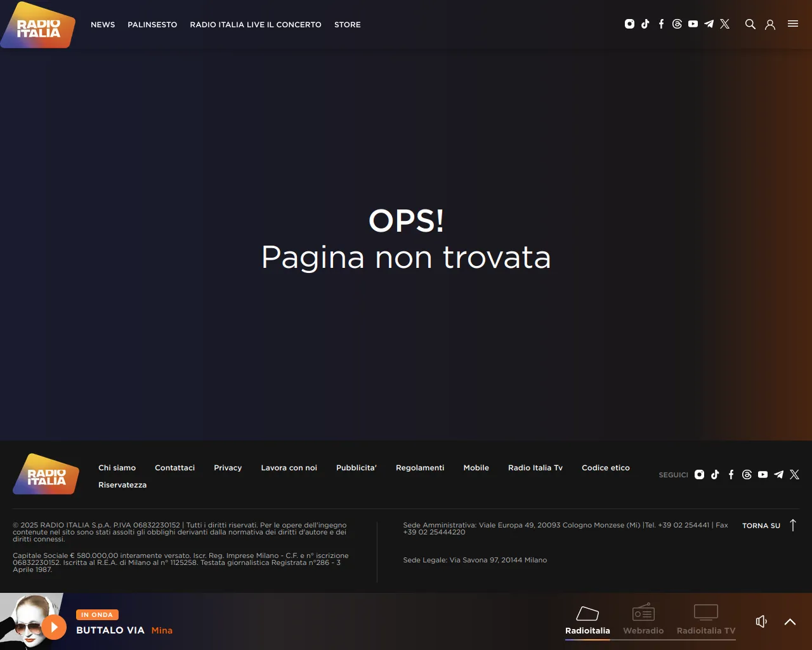Open the Pubblicita' footer link
The height and width of the screenshot is (650, 812).
357,468
